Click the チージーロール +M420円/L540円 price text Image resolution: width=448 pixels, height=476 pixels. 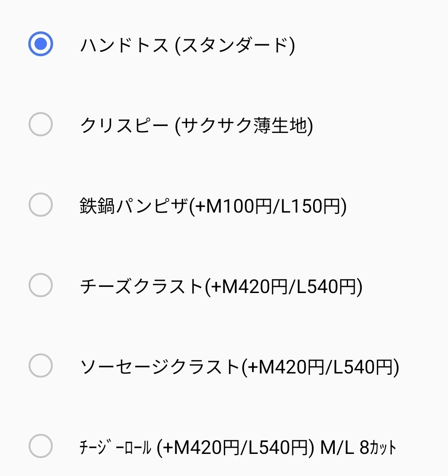pyautogui.click(x=235, y=447)
